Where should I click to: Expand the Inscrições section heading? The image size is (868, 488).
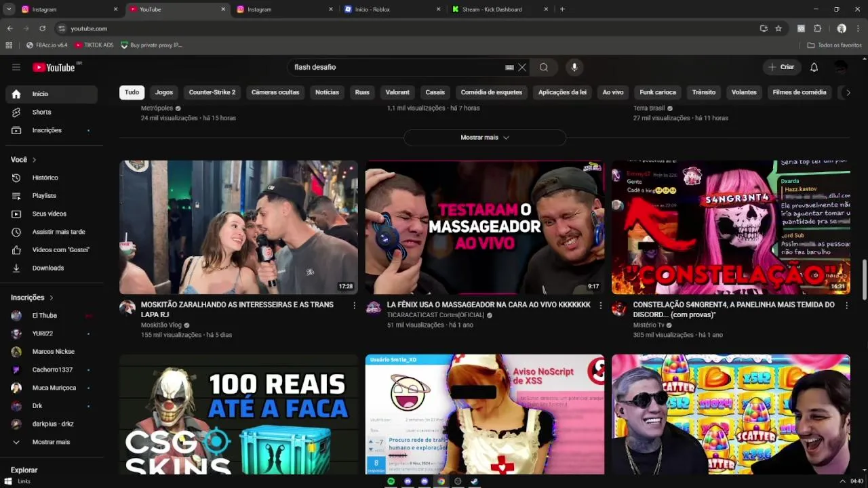coord(32,298)
